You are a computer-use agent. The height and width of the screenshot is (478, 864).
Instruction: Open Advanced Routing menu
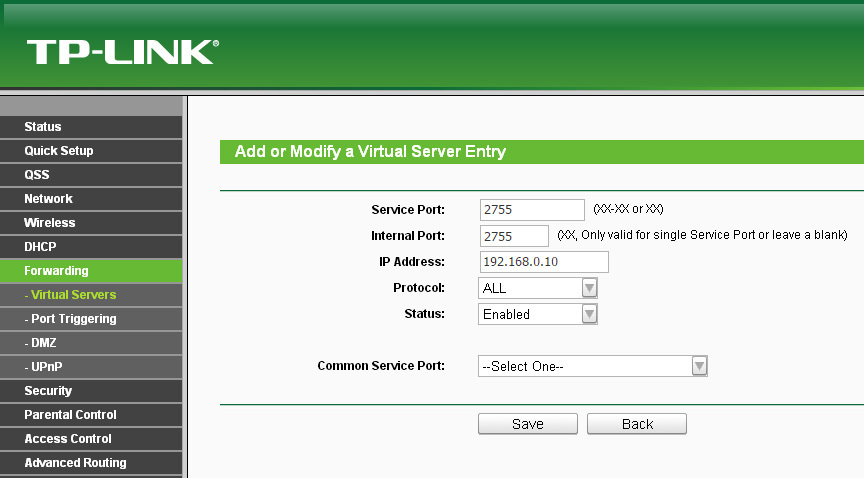91,463
